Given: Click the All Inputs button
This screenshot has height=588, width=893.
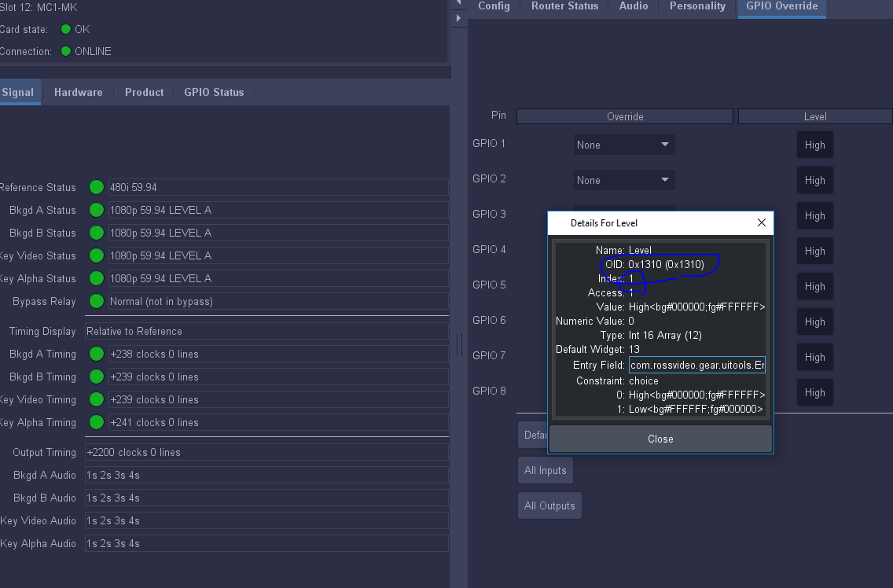Looking at the screenshot, I should pos(545,470).
